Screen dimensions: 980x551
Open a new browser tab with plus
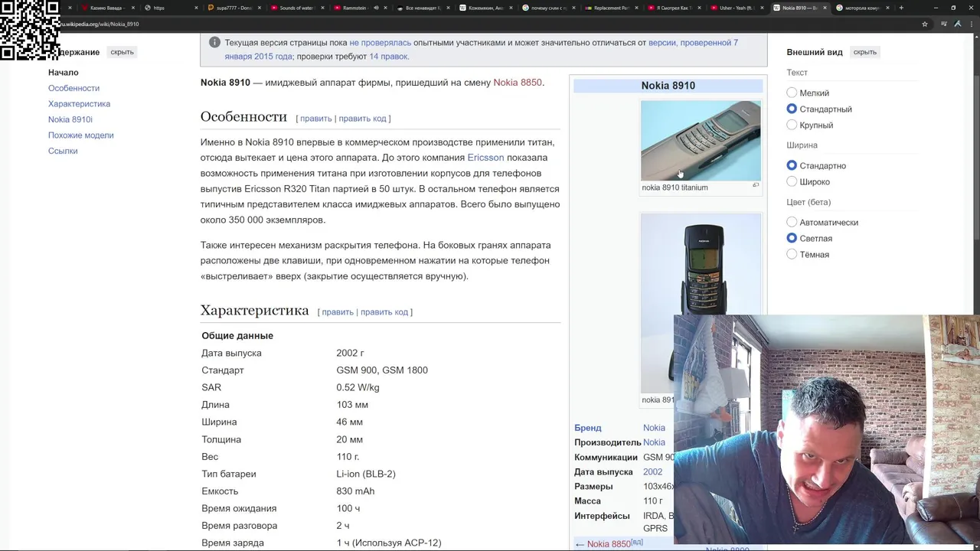[x=901, y=8]
